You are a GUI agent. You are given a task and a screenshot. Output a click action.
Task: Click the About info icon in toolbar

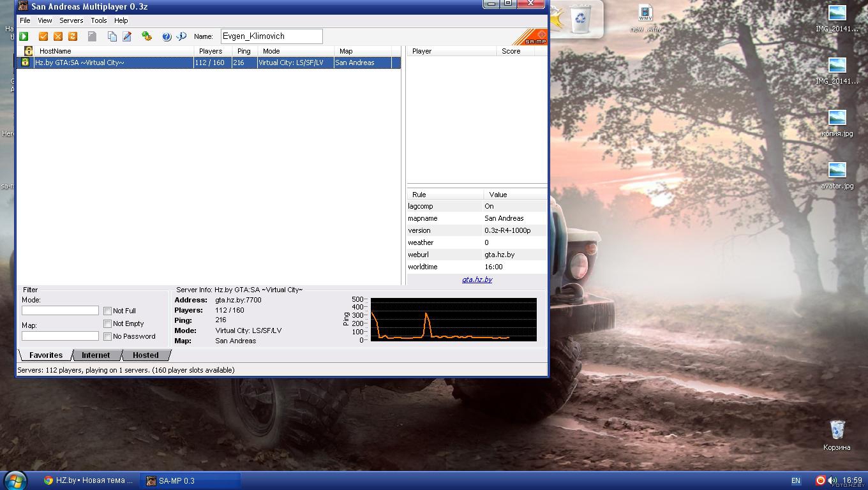click(x=181, y=36)
